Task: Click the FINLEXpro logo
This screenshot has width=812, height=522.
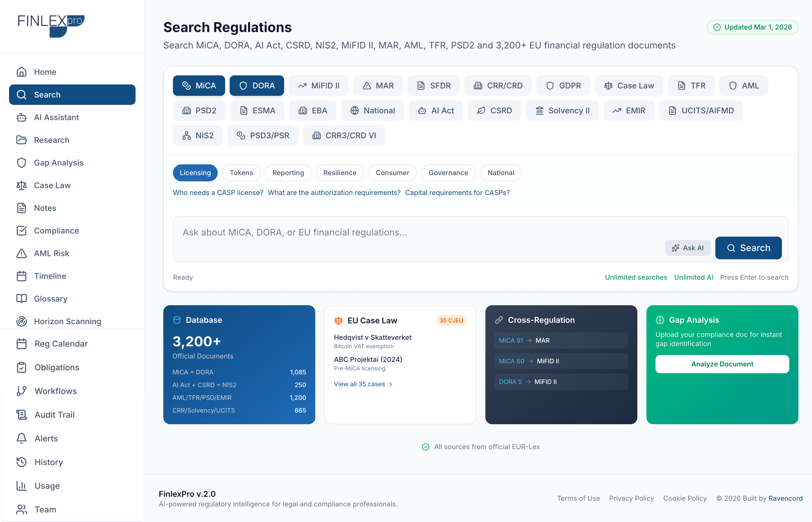Action: coord(51,26)
